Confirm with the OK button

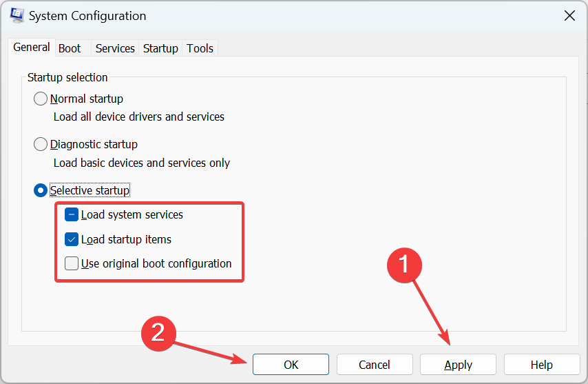click(x=291, y=365)
